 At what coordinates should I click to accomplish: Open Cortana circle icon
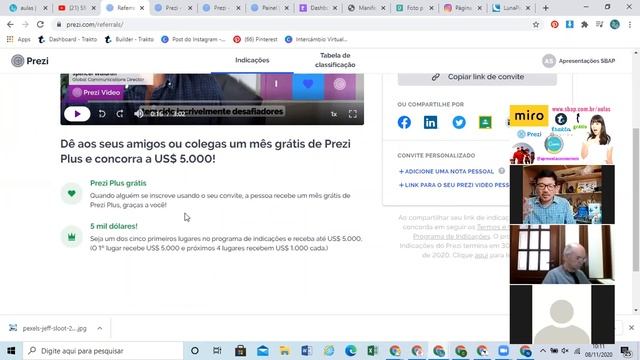(x=195, y=351)
